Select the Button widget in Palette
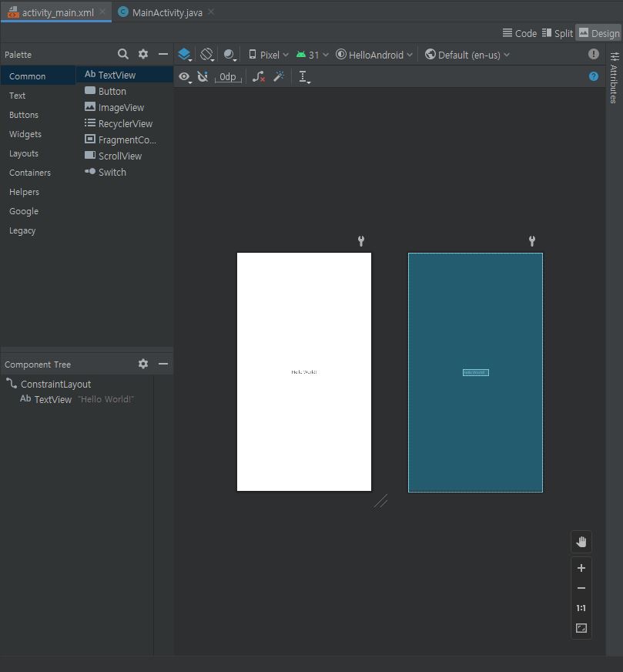Screen dimensions: 623x672 tap(112, 91)
